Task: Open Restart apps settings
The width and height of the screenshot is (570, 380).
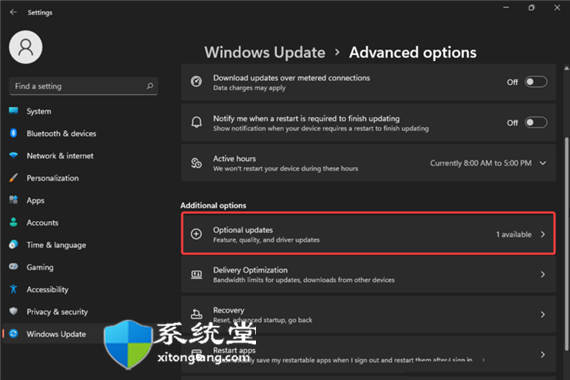Action: pyautogui.click(x=368, y=355)
